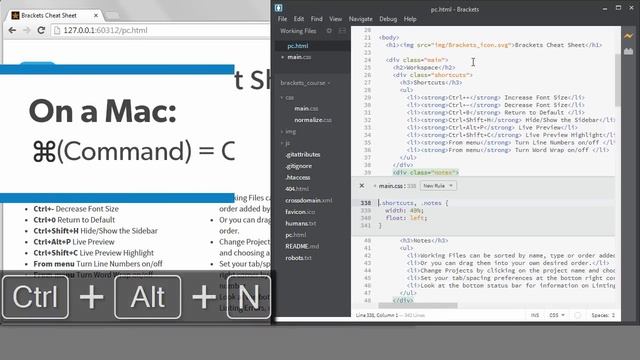Open the Extension Manager brick icon
This screenshot has height=360, width=640.
(628, 51)
